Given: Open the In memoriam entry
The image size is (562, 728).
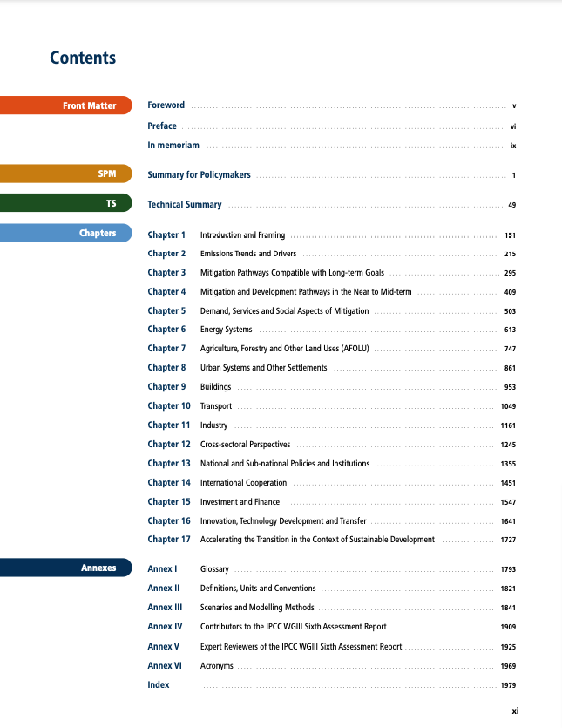Looking at the screenshot, I should (x=173, y=146).
